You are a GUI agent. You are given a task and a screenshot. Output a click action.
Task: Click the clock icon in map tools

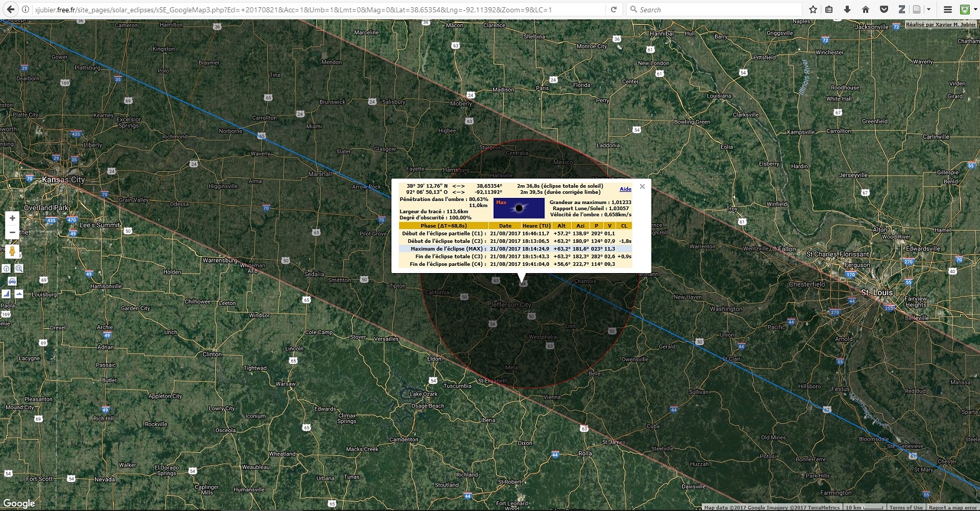point(6,268)
